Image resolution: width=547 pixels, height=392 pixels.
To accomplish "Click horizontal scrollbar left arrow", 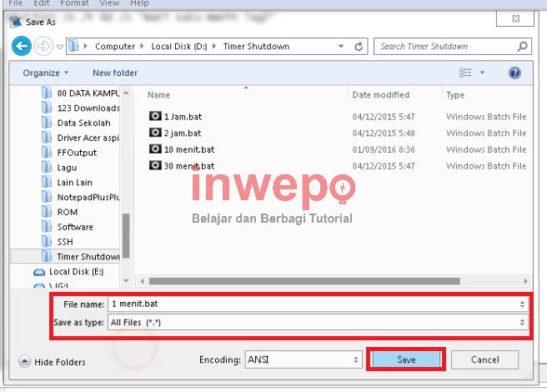I will (142, 281).
